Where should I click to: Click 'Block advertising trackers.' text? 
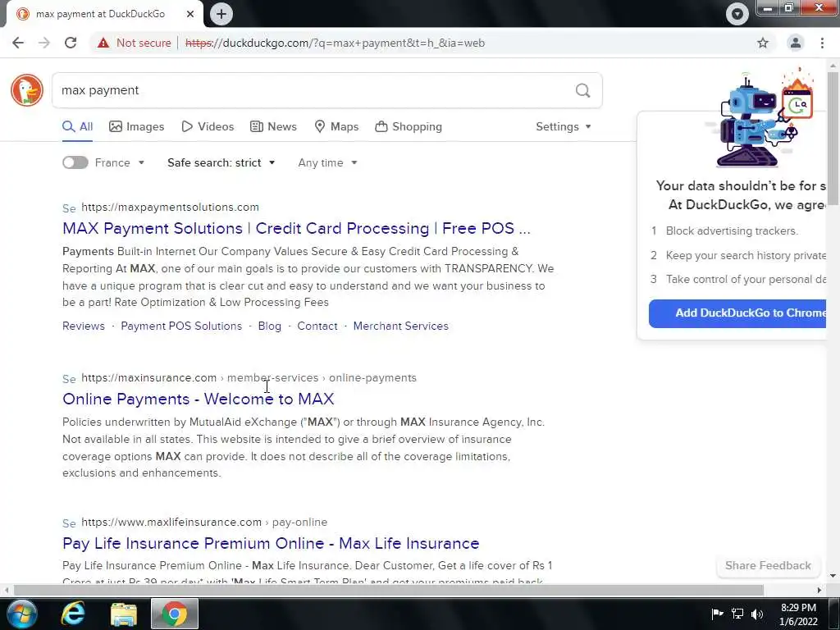(x=732, y=231)
